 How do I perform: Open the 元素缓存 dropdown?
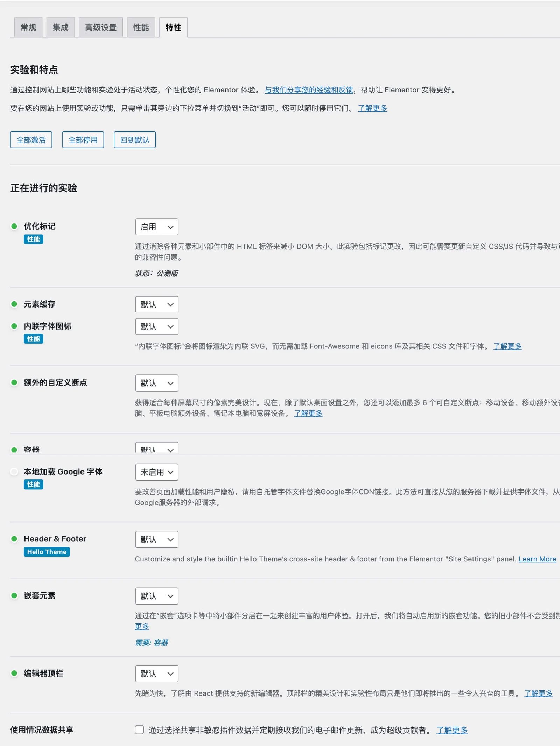(x=156, y=304)
